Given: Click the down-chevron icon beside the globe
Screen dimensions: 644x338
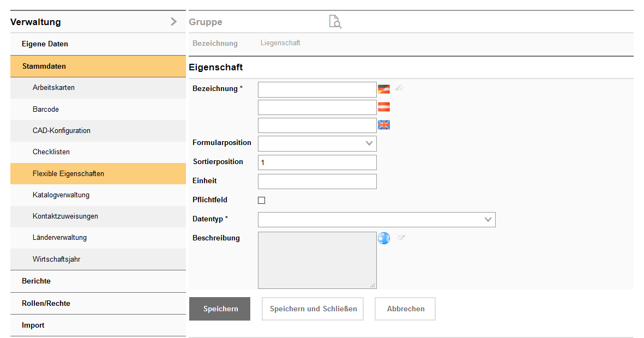Looking at the screenshot, I should [400, 238].
